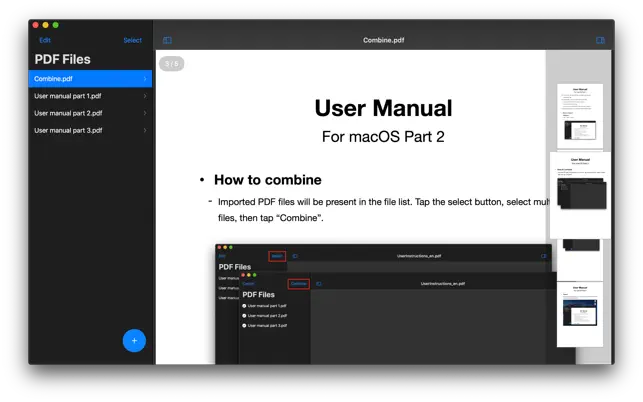The width and height of the screenshot is (643, 402).
Task: Click the Edit button in sidebar
Action: [x=45, y=40]
